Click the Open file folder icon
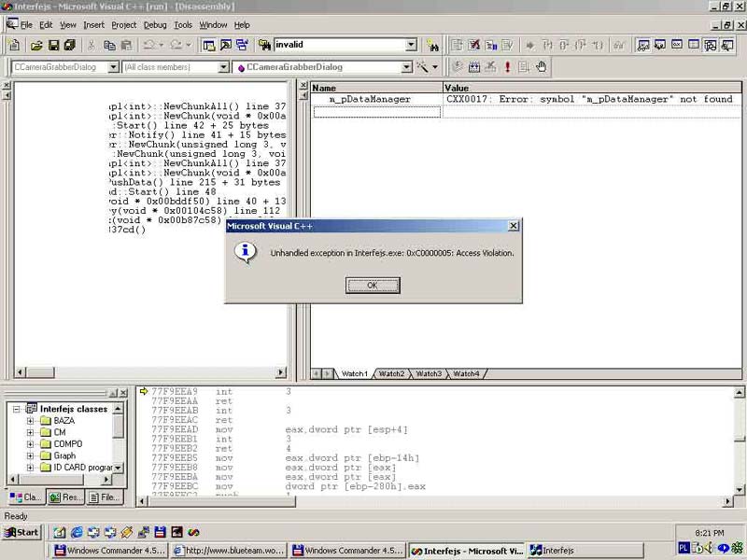 pos(36,45)
